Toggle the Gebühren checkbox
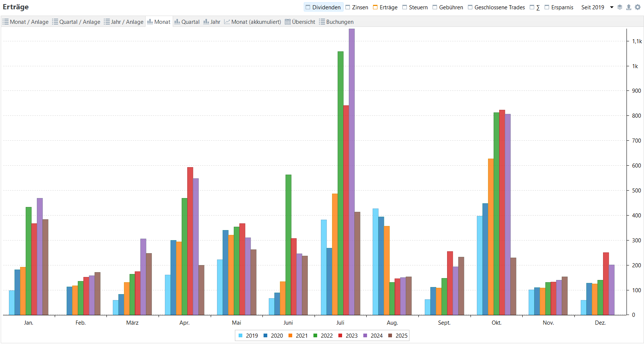This screenshot has width=644, height=344. 435,7
